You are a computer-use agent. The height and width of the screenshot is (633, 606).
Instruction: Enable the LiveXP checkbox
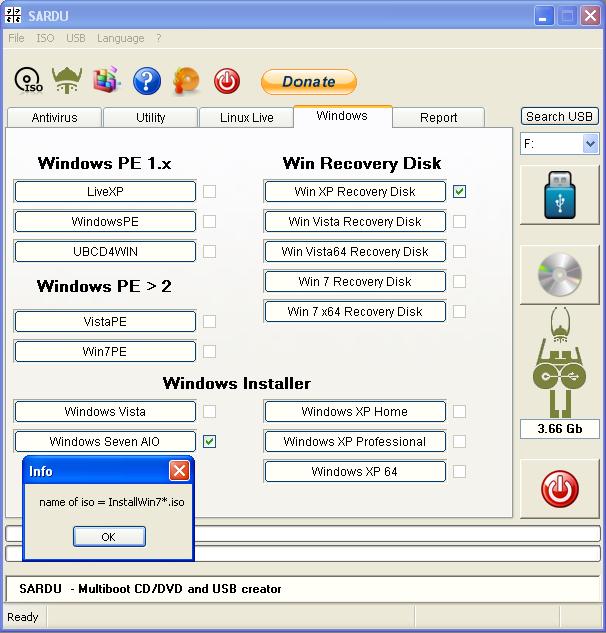(x=209, y=191)
